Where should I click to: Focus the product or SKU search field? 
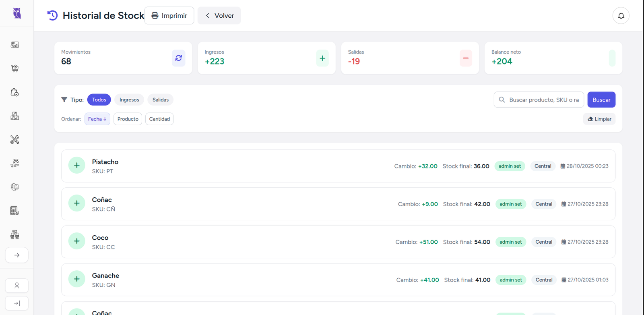[543, 100]
